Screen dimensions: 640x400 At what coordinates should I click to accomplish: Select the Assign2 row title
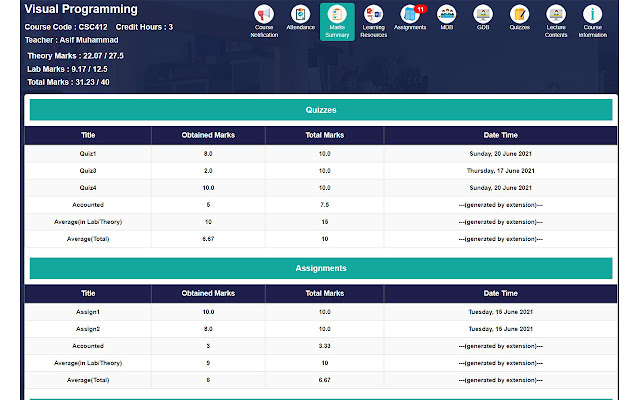(88, 328)
